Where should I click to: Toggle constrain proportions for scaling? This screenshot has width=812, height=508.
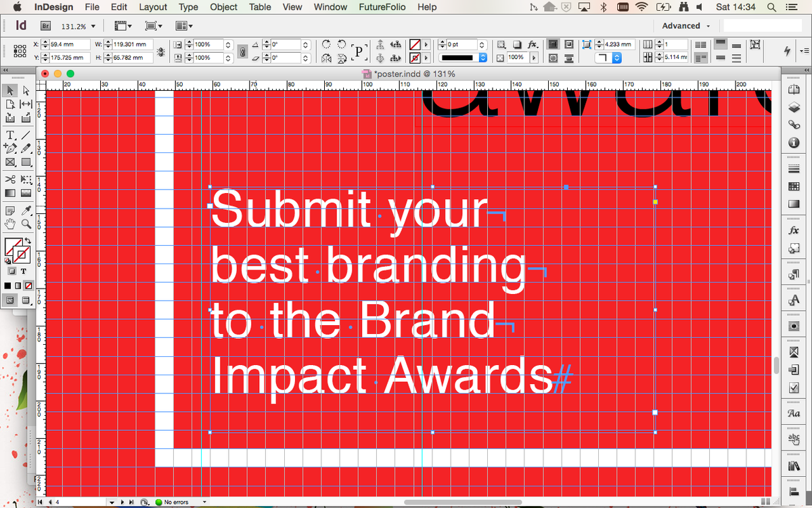point(242,51)
